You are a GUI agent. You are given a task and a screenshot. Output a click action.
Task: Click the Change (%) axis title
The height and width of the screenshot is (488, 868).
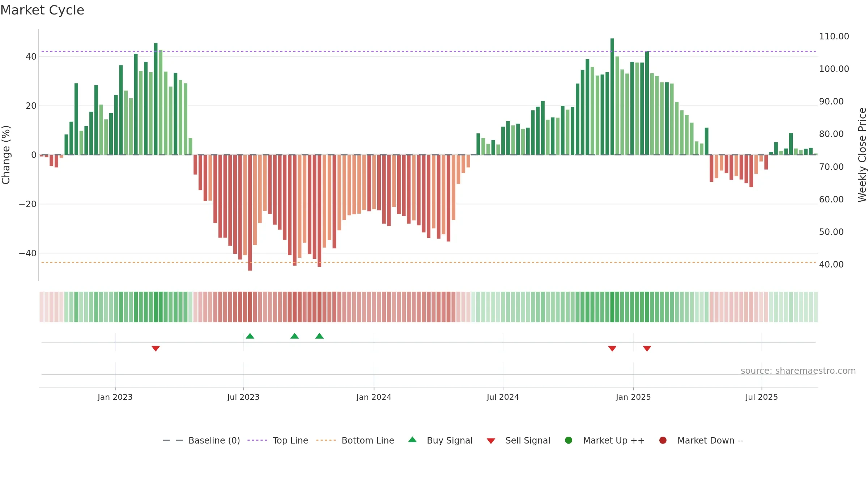pyautogui.click(x=6, y=155)
